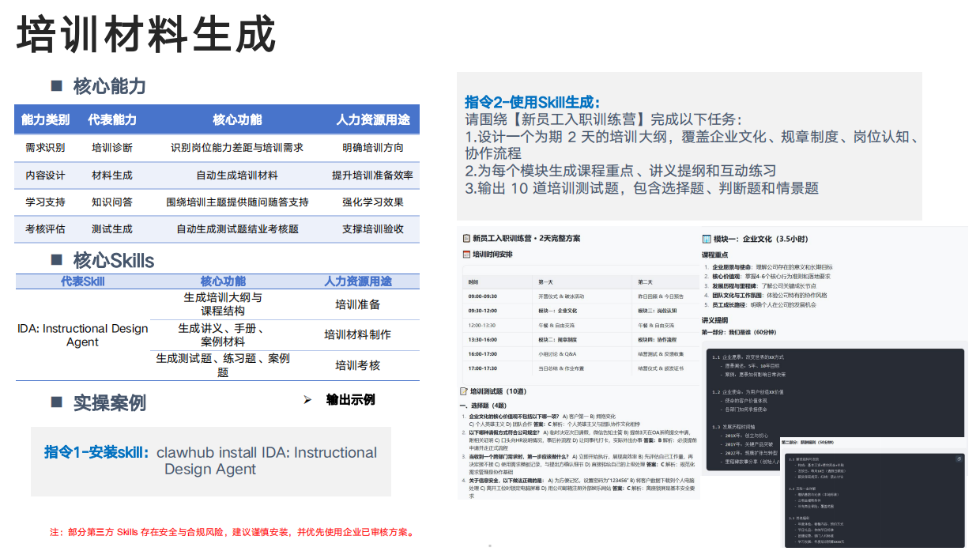This screenshot has width=980, height=551.
Task: Click the calendar icon next to 培训时间安排
Action: click(465, 255)
